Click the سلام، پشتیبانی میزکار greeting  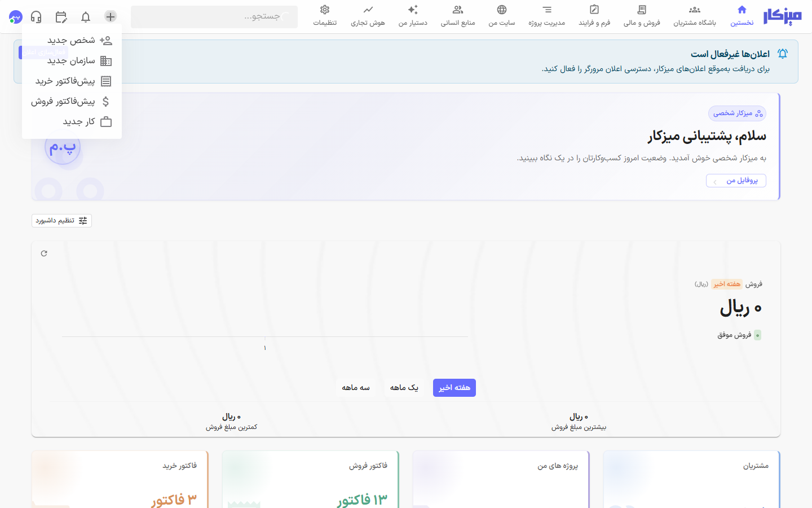(x=707, y=137)
